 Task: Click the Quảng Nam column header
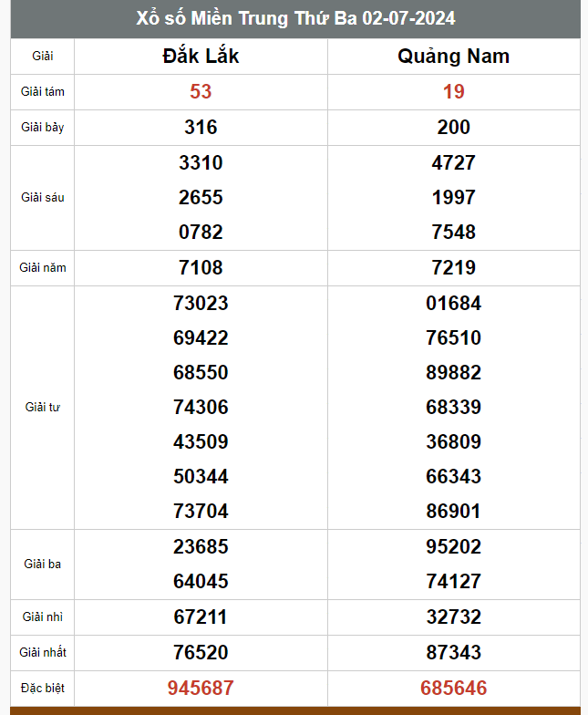(x=454, y=57)
